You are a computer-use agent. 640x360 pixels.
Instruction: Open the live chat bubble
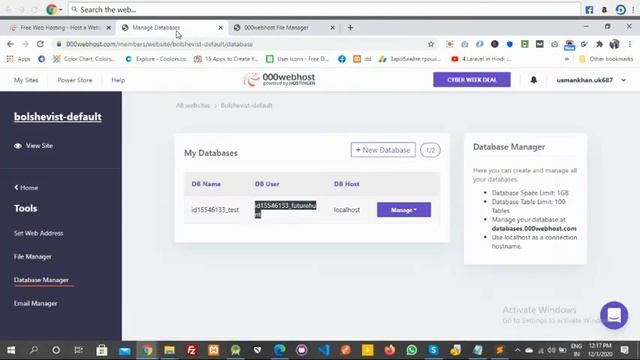(614, 316)
